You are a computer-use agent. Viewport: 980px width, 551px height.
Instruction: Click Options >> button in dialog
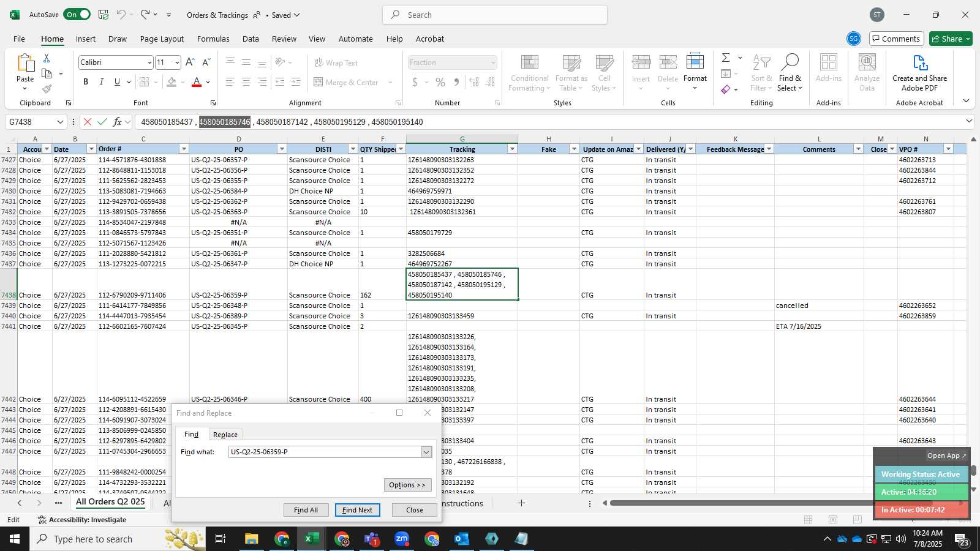click(407, 485)
